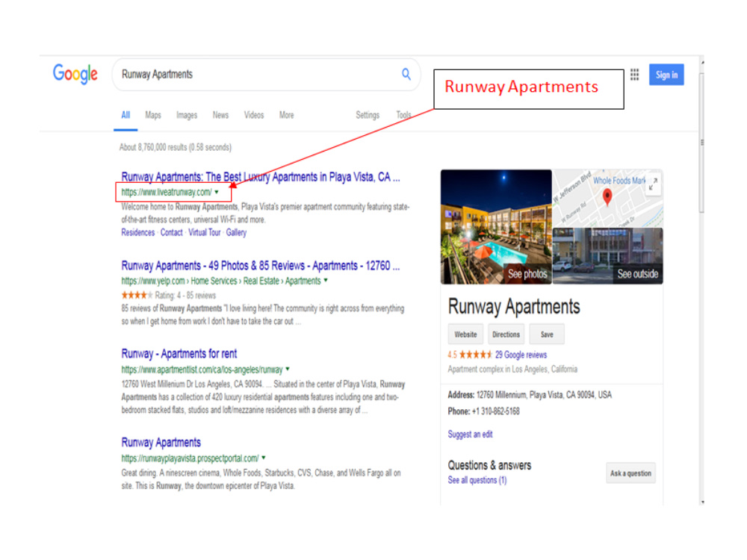This screenshot has width=747, height=560.
Task: Click the Sign in button
Action: 666,75
